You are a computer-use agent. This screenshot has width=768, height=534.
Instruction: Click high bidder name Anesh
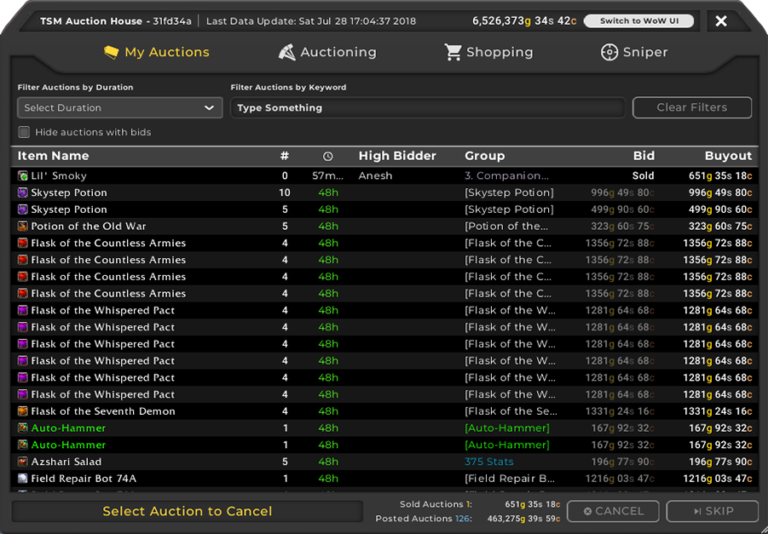(375, 176)
